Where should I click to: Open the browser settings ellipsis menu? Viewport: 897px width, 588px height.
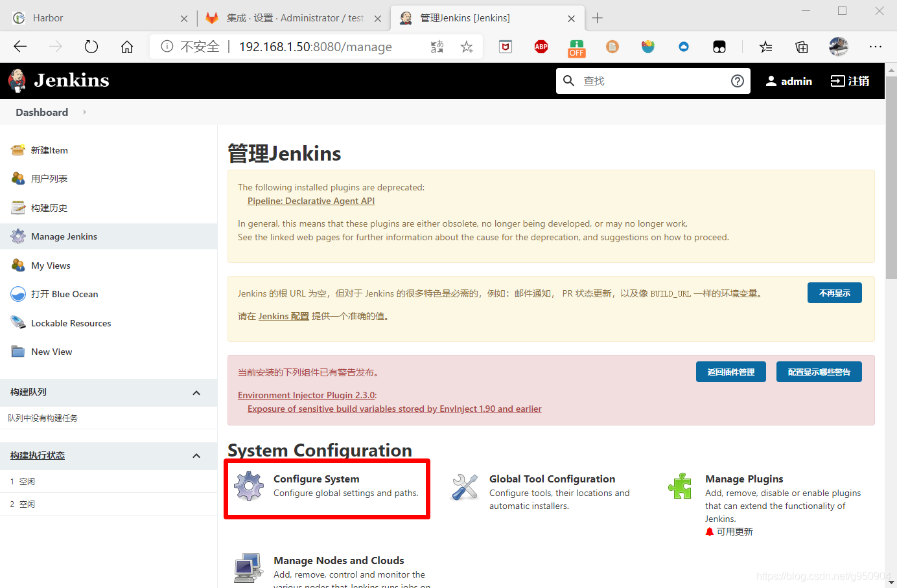point(876,47)
